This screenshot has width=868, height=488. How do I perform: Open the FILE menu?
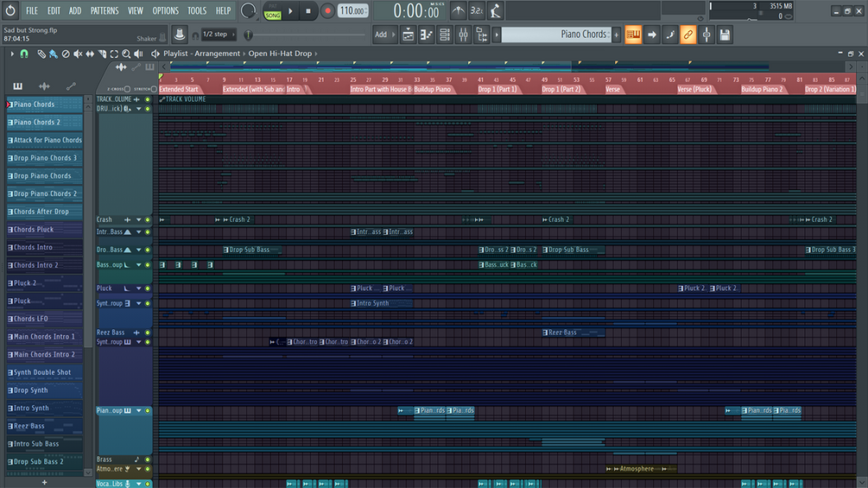(x=32, y=10)
